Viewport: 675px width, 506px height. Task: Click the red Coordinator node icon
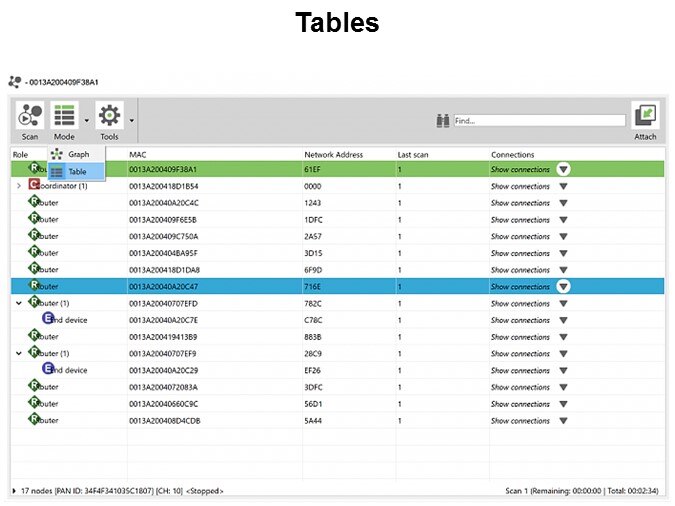34,186
